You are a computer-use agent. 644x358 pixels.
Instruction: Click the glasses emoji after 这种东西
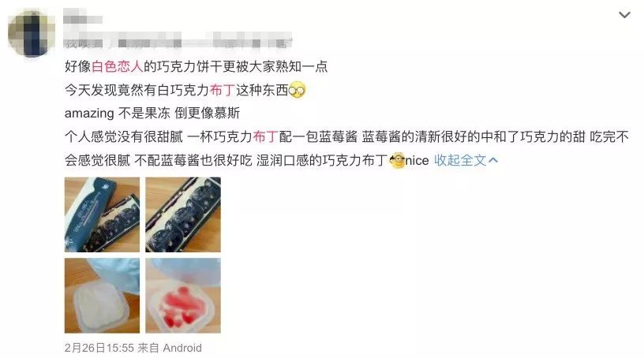coord(297,90)
